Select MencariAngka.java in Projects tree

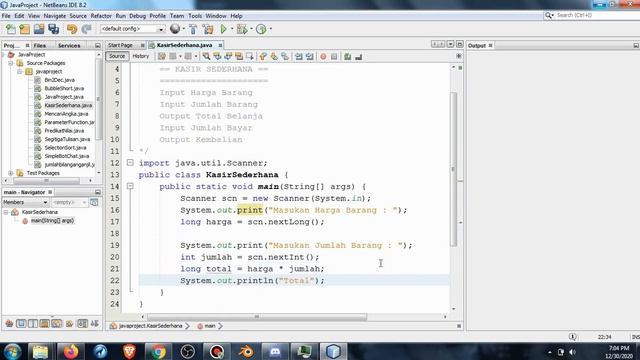pos(66,114)
